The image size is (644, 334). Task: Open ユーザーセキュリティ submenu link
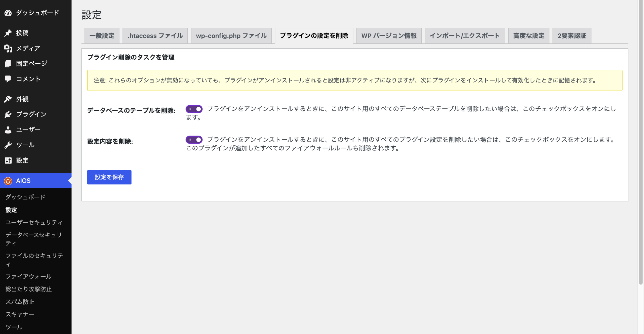(34, 223)
